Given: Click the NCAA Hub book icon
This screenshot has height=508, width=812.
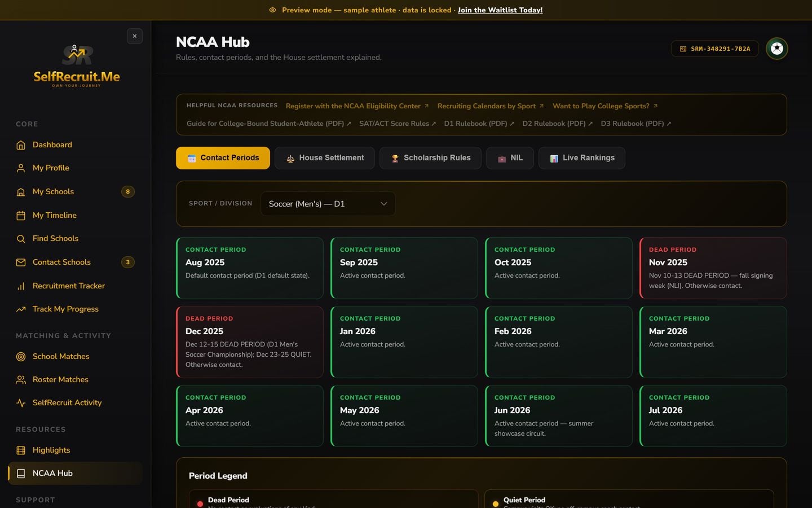Looking at the screenshot, I should click(x=21, y=474).
